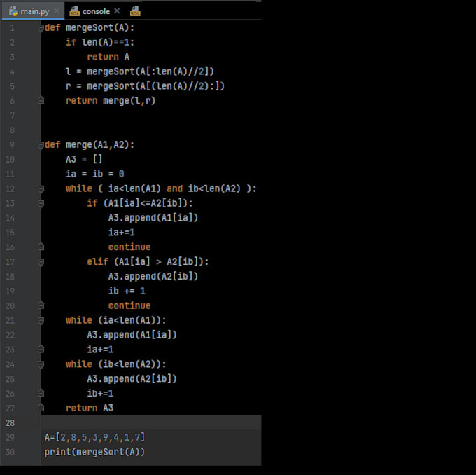This screenshot has width=476, height=475.
Task: Click 'def mergeSort(A):' text
Action: (x=90, y=27)
